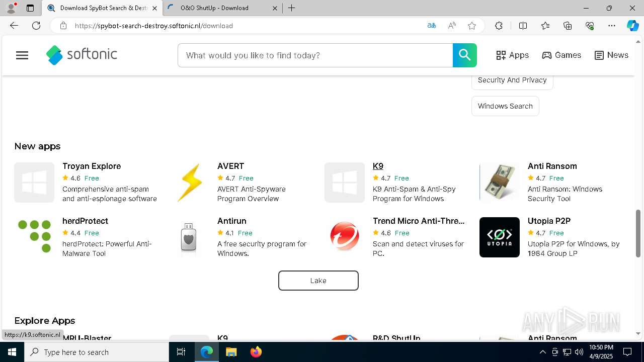The image size is (644, 362).
Task: Open the Softonic hamburger menu
Action: pyautogui.click(x=22, y=55)
